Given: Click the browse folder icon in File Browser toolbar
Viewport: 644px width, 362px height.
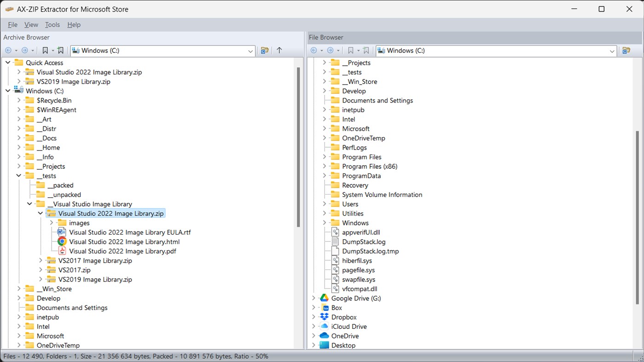Looking at the screenshot, I should point(627,51).
